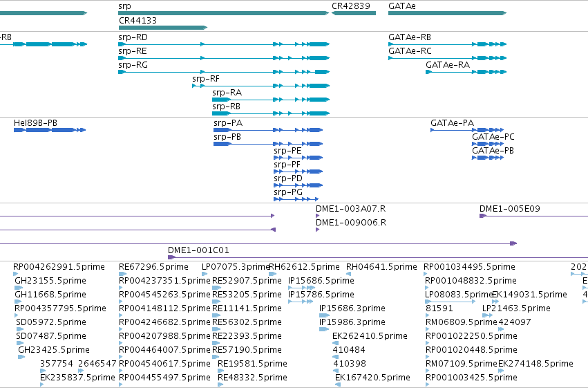Select transcript srp-RG
Image resolution: width=588 pixels, height=388 pixels.
[224, 72]
